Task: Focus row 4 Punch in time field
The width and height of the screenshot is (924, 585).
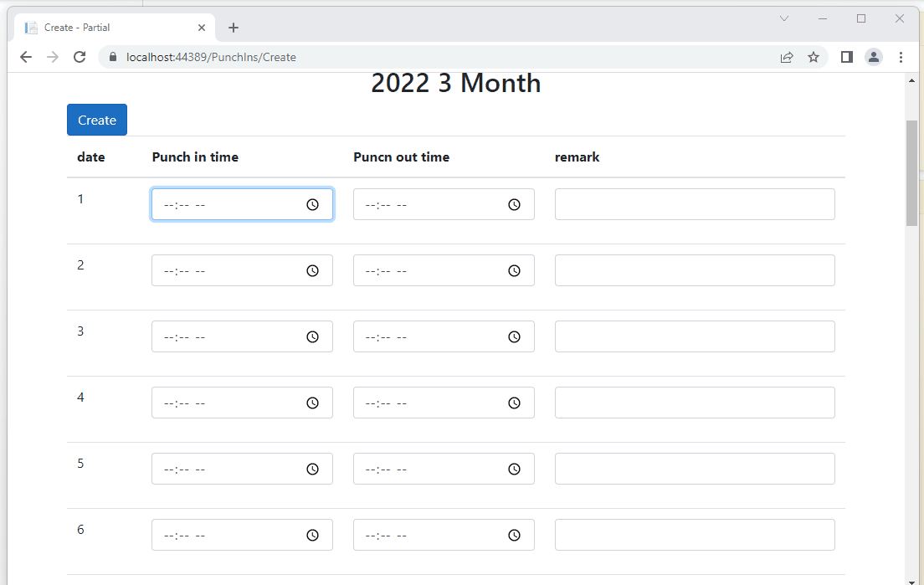Action: click(x=242, y=403)
